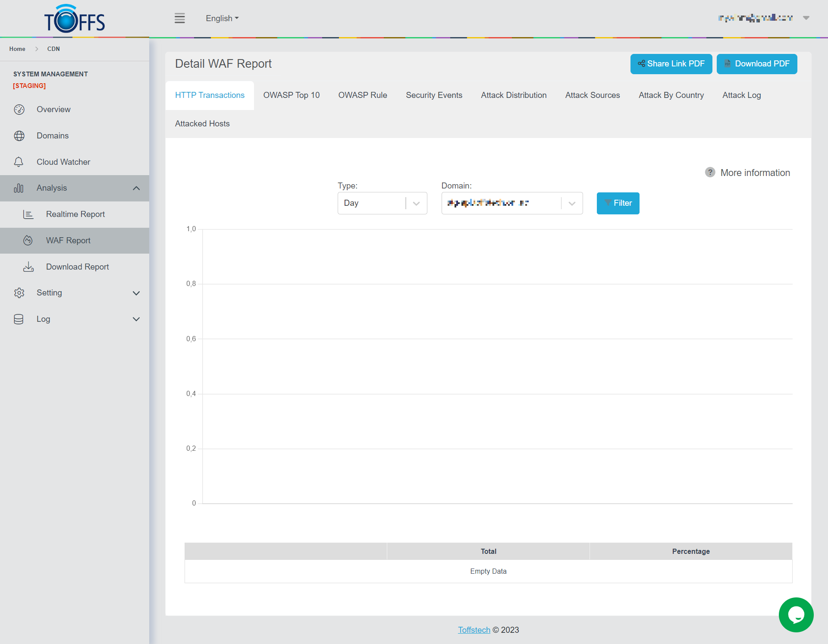Click the More information question icon

point(710,173)
